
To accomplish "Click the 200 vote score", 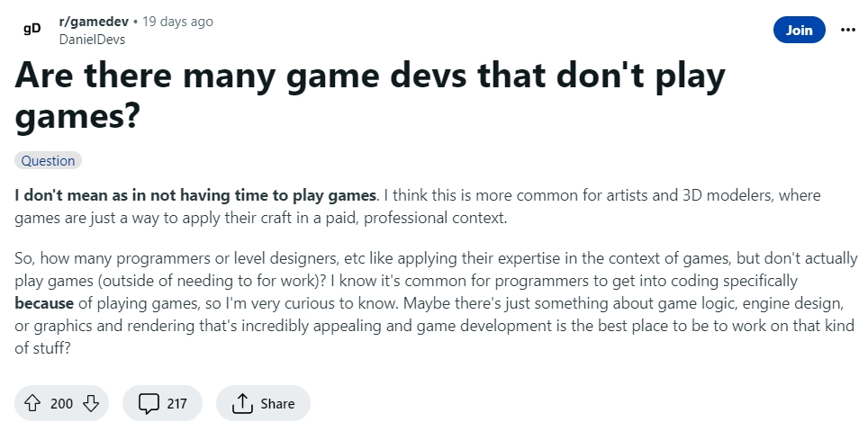I will click(x=61, y=403).
